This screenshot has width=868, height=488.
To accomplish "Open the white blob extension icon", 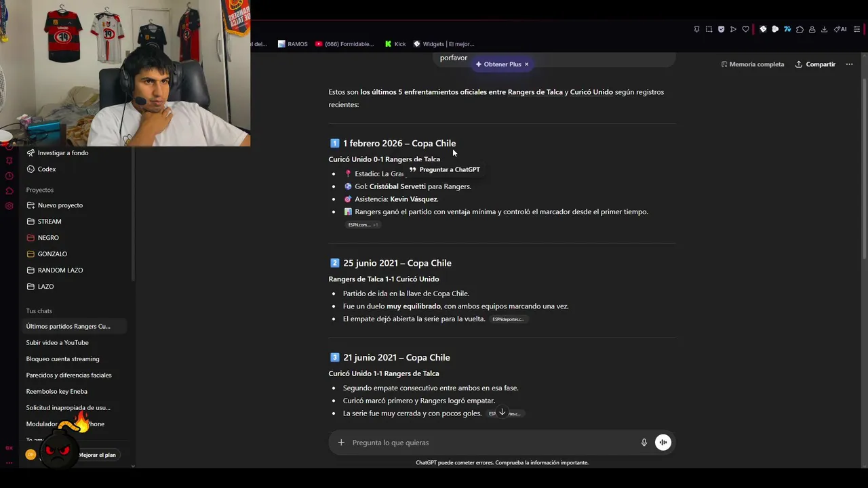I will pyautogui.click(x=775, y=29).
